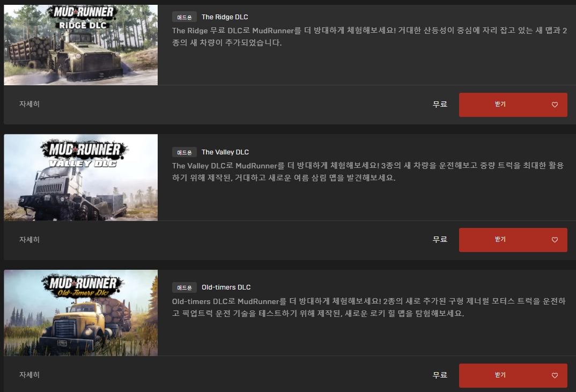
Task: Click the 애드온 tag of Old-timers DLC
Action: pos(184,287)
